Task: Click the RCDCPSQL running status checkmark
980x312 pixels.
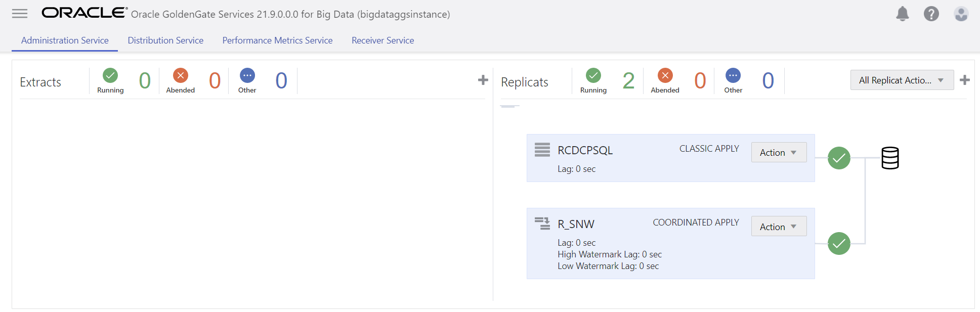Action: pos(839,158)
